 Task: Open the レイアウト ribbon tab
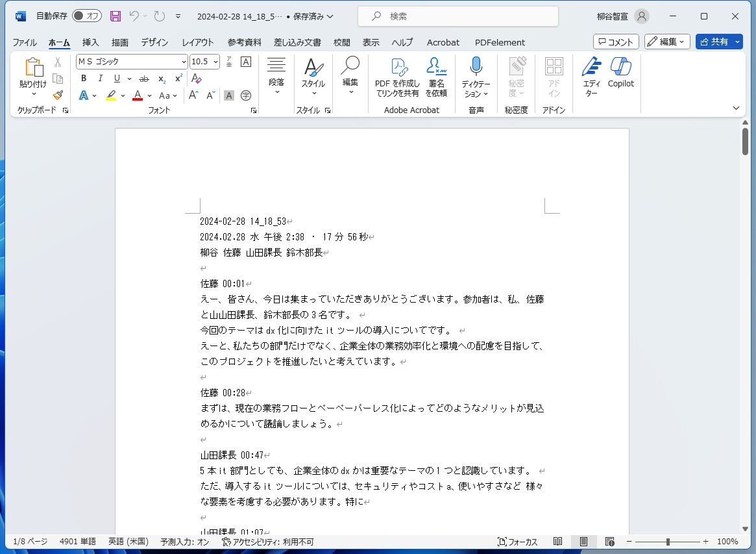pos(197,42)
